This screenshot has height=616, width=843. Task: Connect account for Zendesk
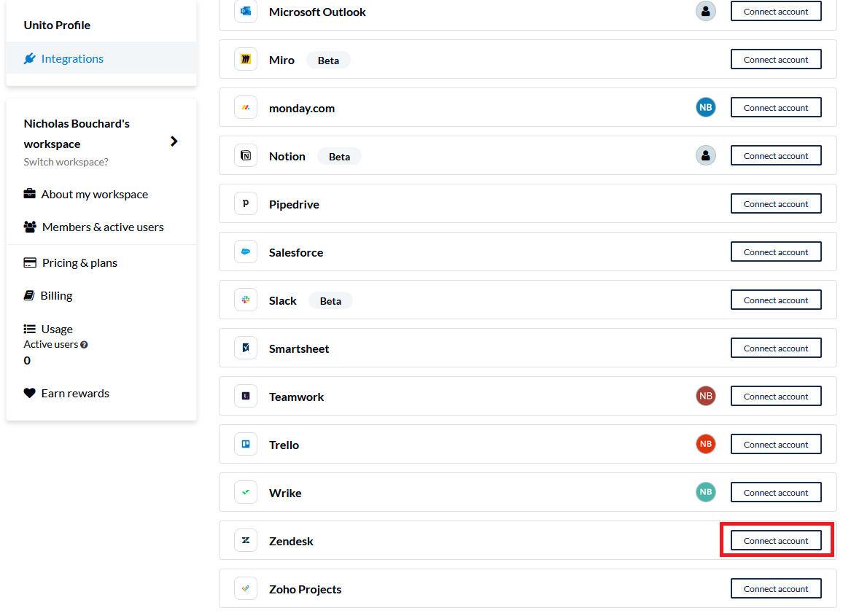776,540
